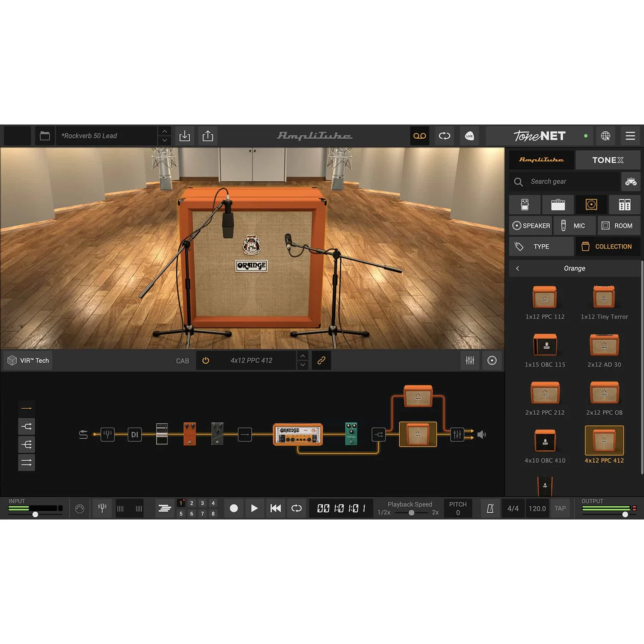Step to next cabinet with down arrow
This screenshot has height=644, width=644.
303,365
